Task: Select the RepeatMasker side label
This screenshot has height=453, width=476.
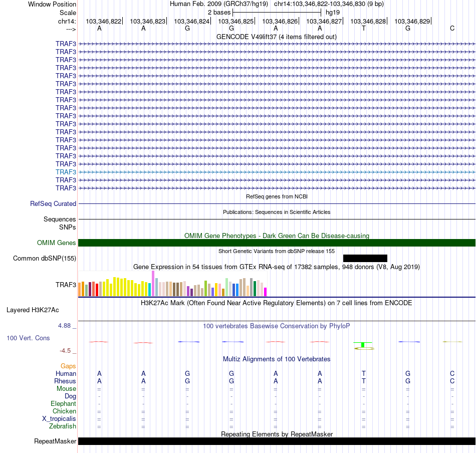Action: (x=55, y=441)
